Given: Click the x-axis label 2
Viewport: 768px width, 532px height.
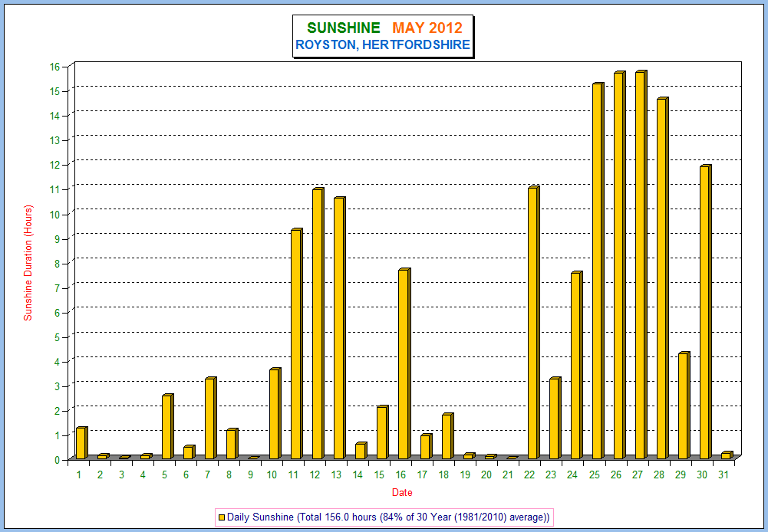Looking at the screenshot, I should (100, 475).
